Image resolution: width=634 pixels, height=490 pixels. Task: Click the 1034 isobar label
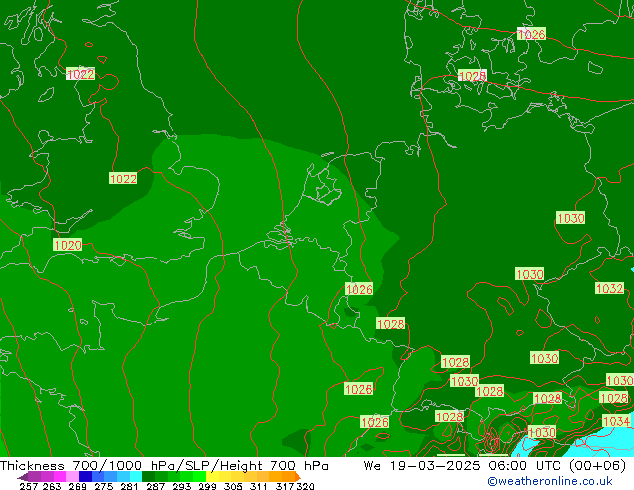(x=616, y=421)
